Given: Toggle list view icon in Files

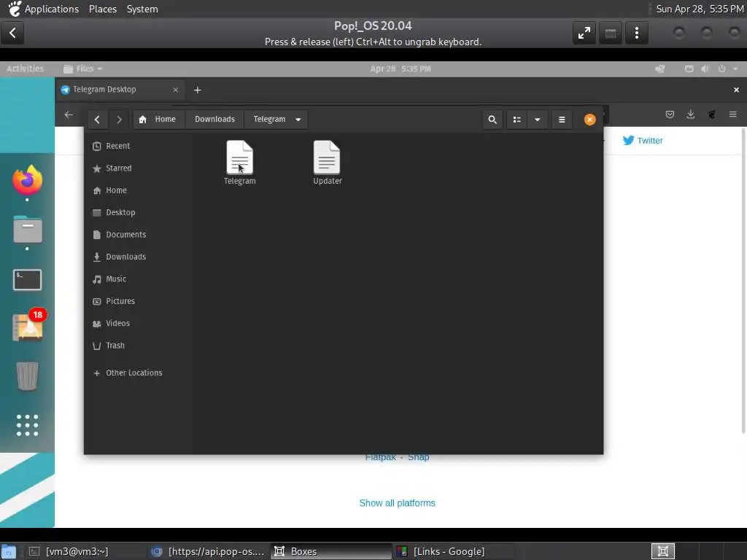Looking at the screenshot, I should pyautogui.click(x=517, y=120).
